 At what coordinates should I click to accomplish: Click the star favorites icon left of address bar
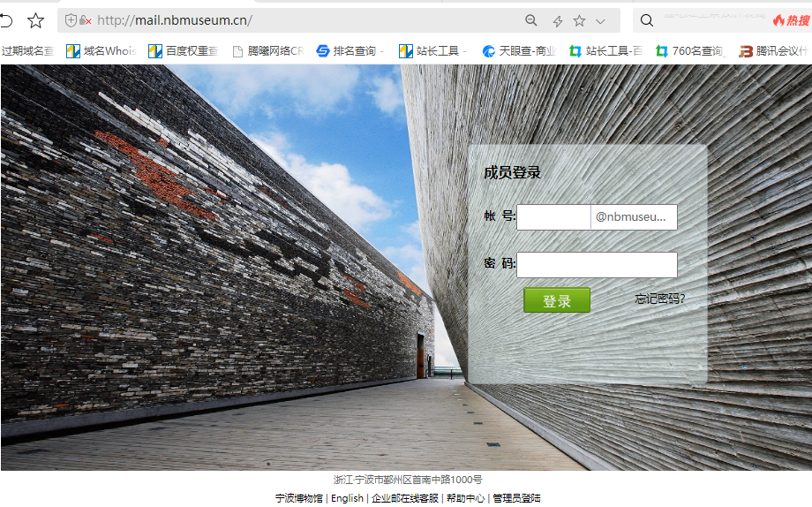pyautogui.click(x=35, y=20)
